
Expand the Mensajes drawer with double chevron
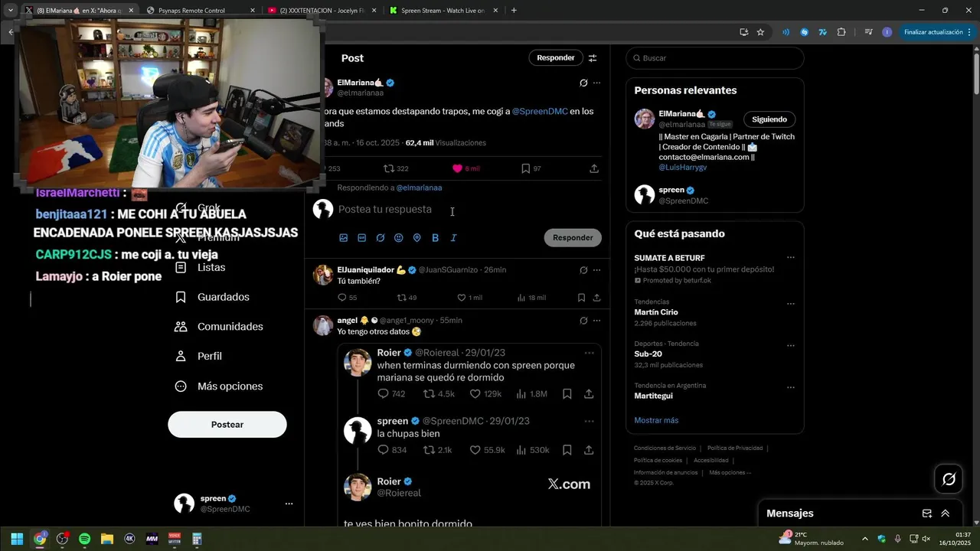pyautogui.click(x=946, y=514)
